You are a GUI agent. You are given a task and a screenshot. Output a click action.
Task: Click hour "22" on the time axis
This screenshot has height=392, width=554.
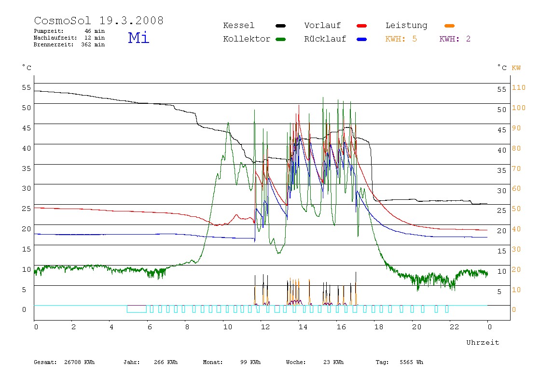(x=455, y=327)
